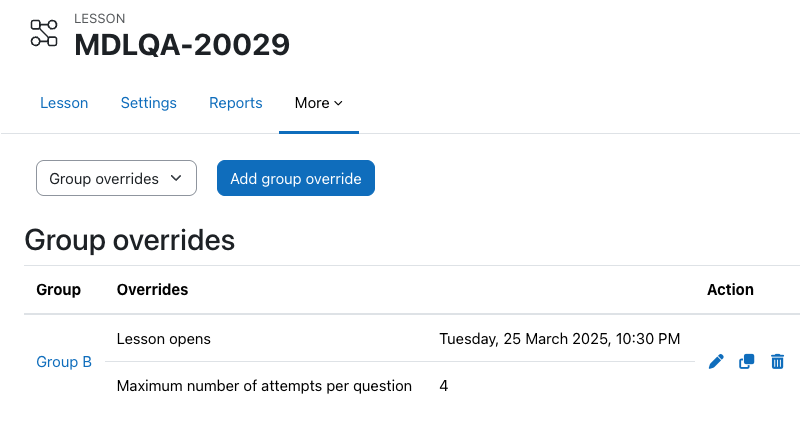Select the MDLQA-20029 lesson title
Screen dimensions: 800x429
(182, 44)
